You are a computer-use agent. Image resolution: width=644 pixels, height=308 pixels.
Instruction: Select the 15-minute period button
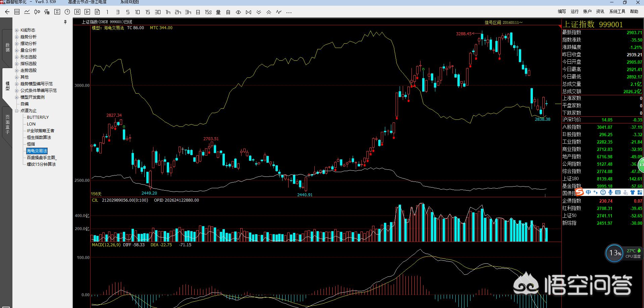148,12
